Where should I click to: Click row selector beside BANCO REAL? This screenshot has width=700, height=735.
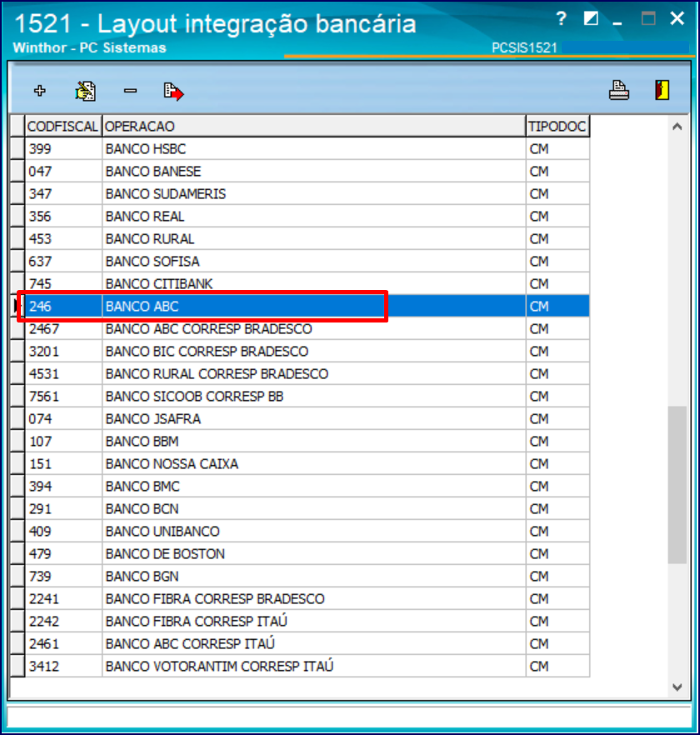[x=17, y=217]
